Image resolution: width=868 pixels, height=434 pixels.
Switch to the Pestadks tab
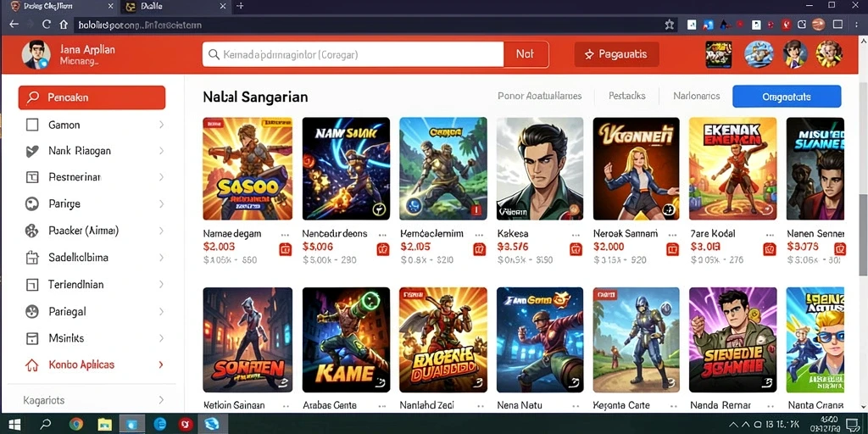pos(626,96)
